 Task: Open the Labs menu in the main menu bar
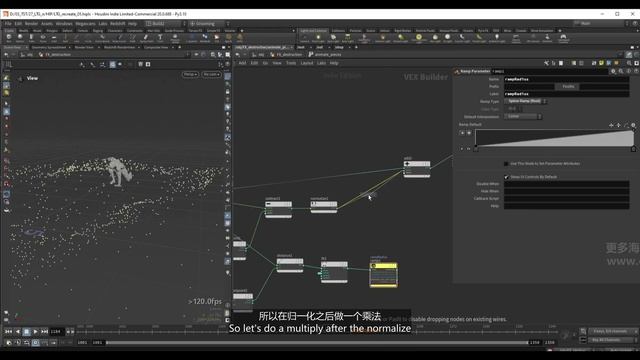click(102, 24)
